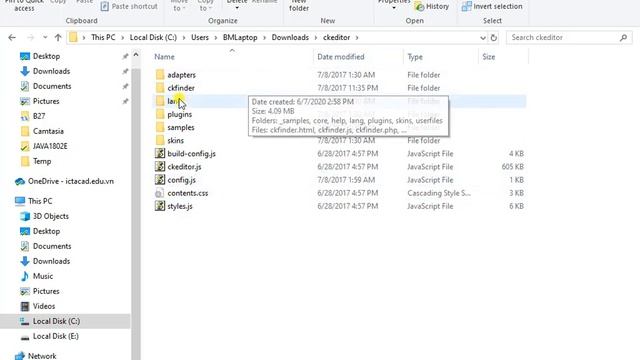Expand chevron after 'ckeditor' breadcrumb

point(357,38)
